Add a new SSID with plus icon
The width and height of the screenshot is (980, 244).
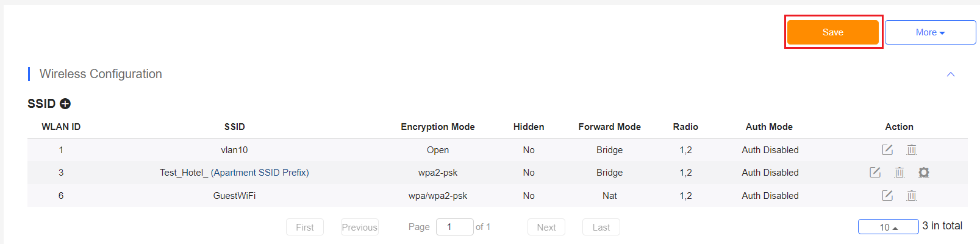click(x=65, y=104)
